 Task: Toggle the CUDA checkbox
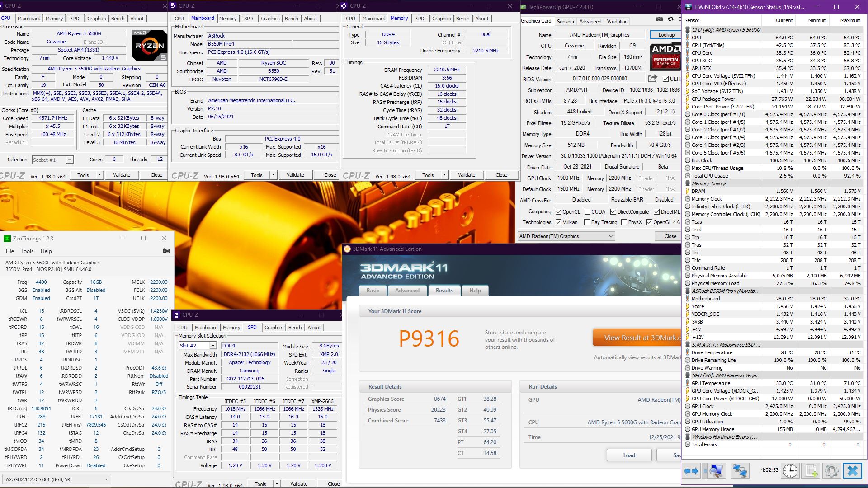click(587, 211)
